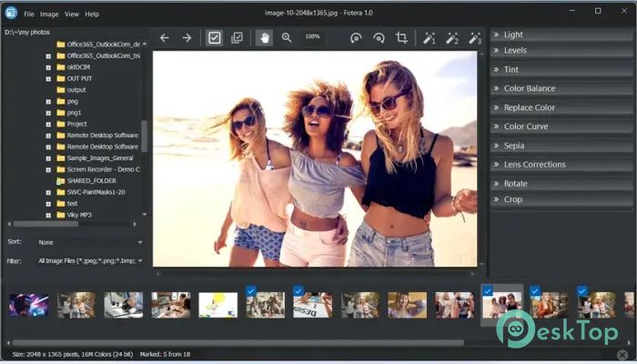Select the Viky MP3 folder

point(79,215)
